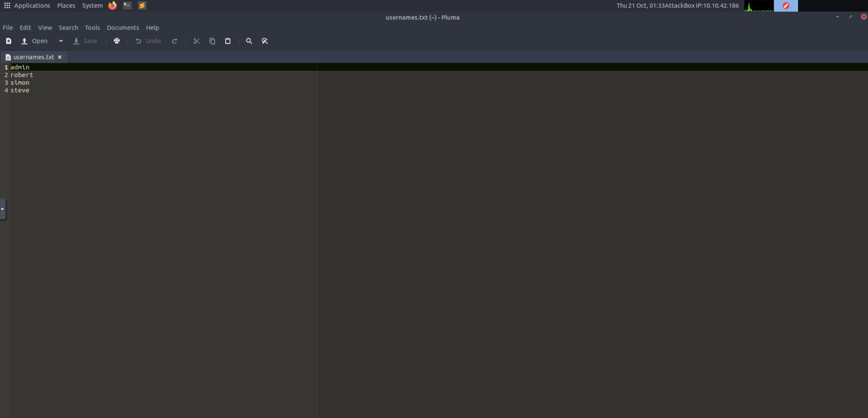Print the document using the printer icon
The height and width of the screenshot is (418, 868).
coord(117,41)
